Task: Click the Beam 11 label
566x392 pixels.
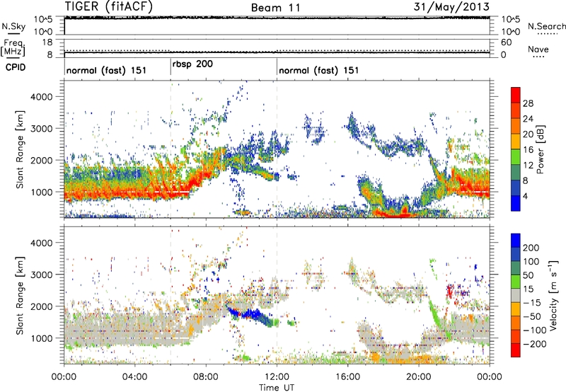Action: pos(275,8)
